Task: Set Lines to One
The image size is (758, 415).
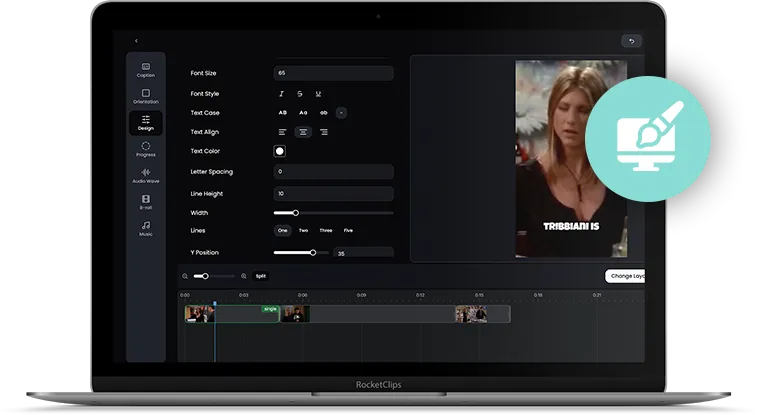Action: pos(283,231)
